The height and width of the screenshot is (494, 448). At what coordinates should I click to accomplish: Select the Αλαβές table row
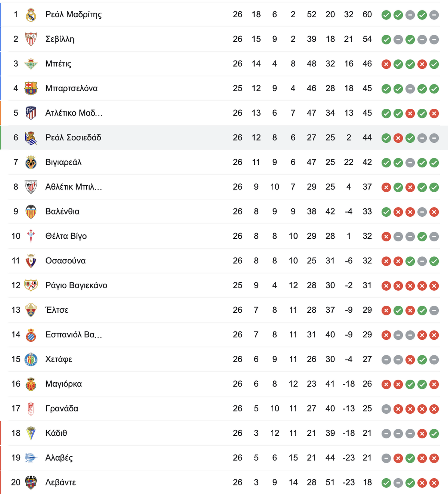point(224,458)
